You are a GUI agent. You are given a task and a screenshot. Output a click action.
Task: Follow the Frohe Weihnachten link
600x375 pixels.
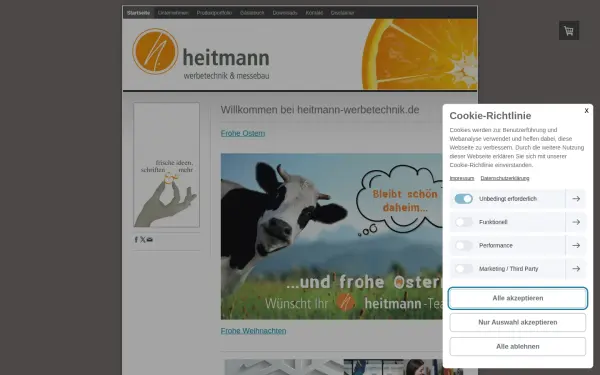pyautogui.click(x=253, y=331)
